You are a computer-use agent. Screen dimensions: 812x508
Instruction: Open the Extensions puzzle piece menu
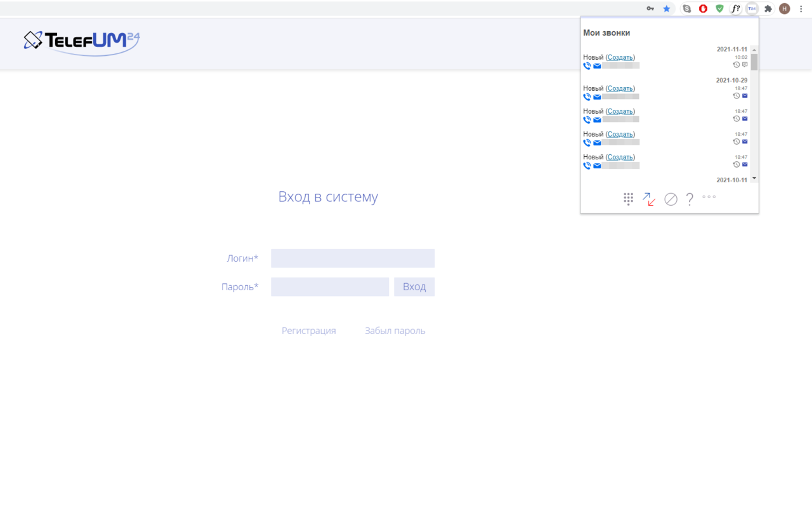click(x=768, y=9)
